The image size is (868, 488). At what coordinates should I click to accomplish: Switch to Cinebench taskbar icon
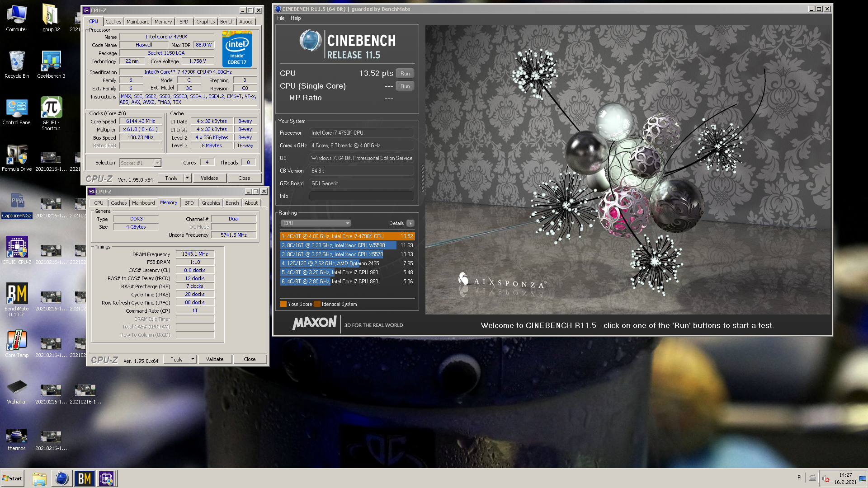point(61,479)
